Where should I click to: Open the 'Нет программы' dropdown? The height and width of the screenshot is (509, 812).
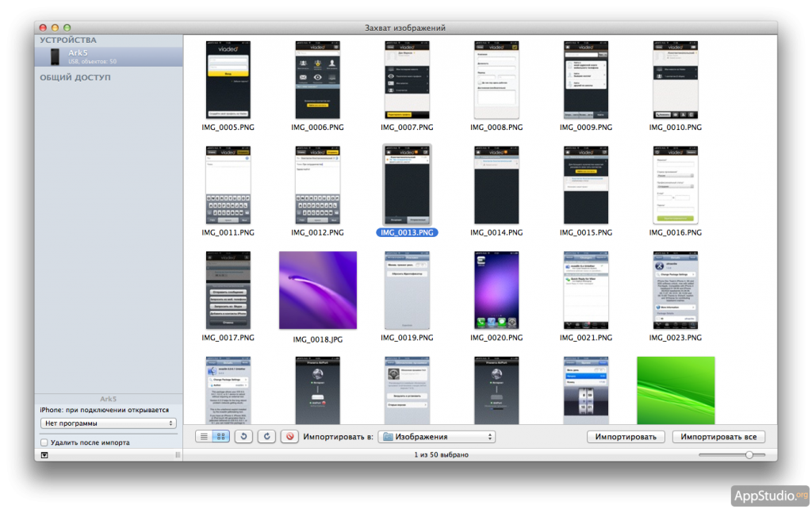coord(108,423)
